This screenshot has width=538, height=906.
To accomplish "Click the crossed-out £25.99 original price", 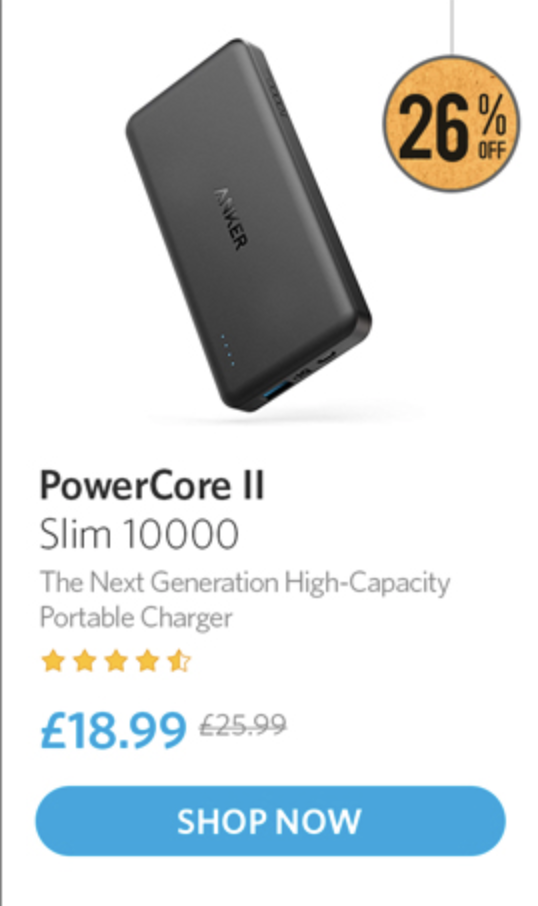I will coord(243,725).
